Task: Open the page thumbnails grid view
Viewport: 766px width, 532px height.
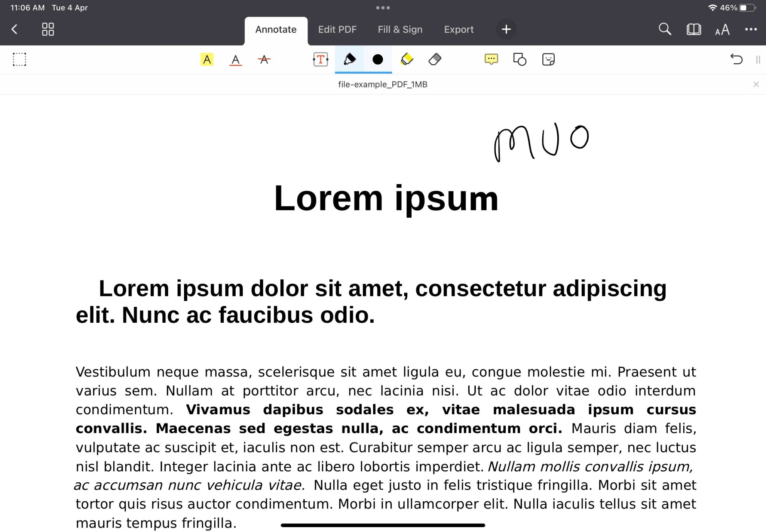Action: (47, 29)
